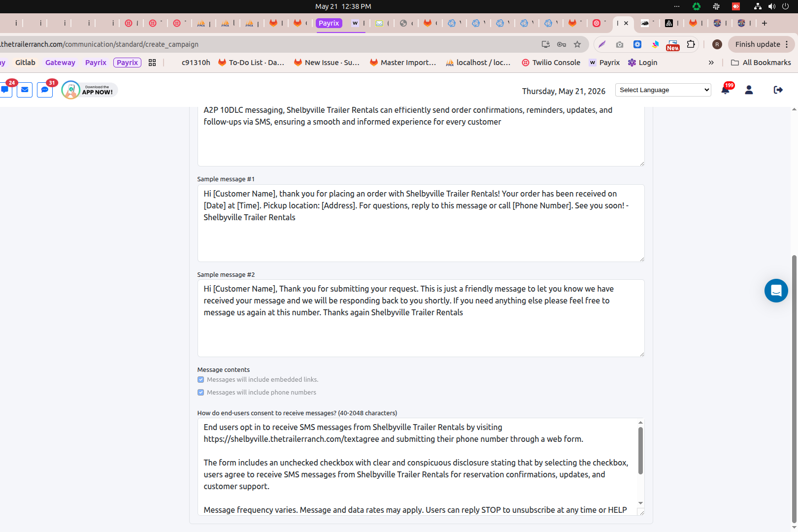
Task: Switch to the Payrix browser tab
Action: (329, 23)
